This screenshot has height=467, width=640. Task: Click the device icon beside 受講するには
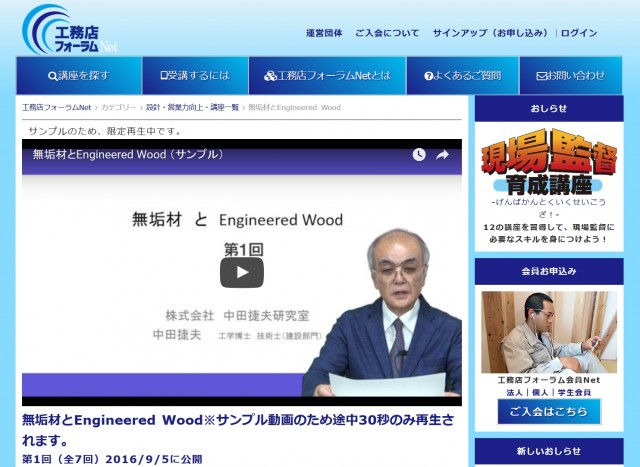click(x=164, y=76)
